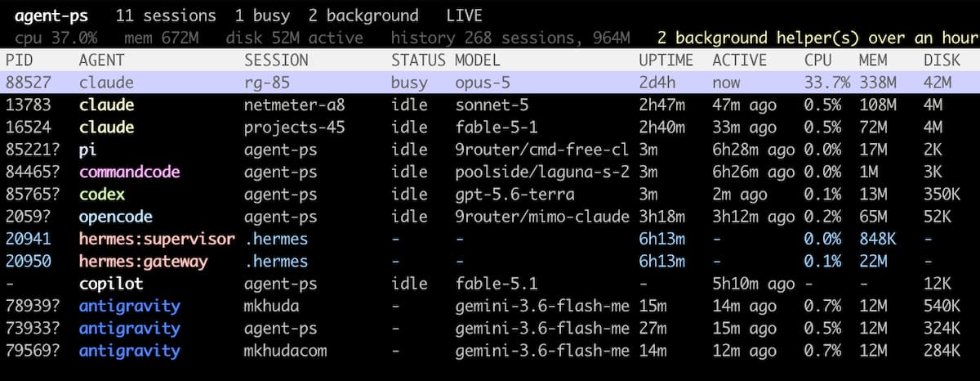Image resolution: width=980 pixels, height=381 pixels.
Task: Click PID 2059?
Action: click(x=29, y=217)
